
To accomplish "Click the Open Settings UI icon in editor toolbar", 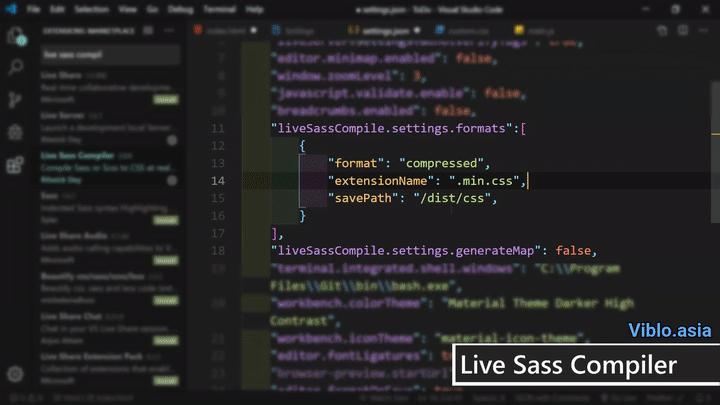I will [x=662, y=31].
